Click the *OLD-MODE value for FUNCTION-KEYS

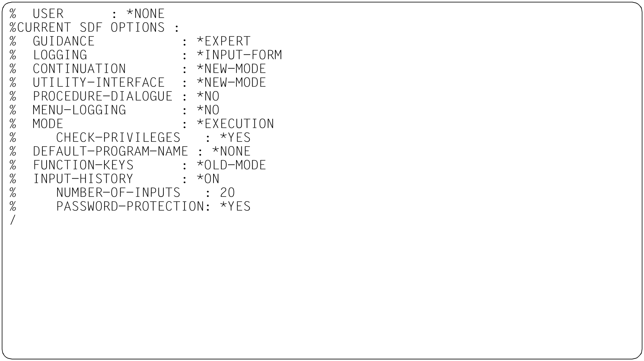(231, 165)
